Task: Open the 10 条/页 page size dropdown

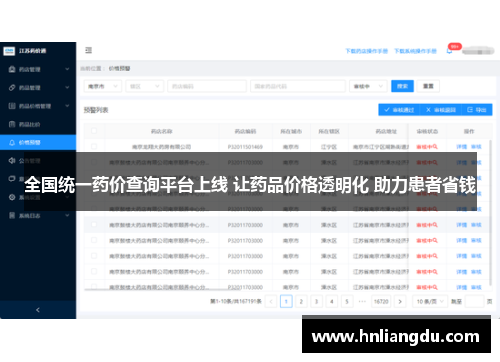Action: [x=430, y=302]
